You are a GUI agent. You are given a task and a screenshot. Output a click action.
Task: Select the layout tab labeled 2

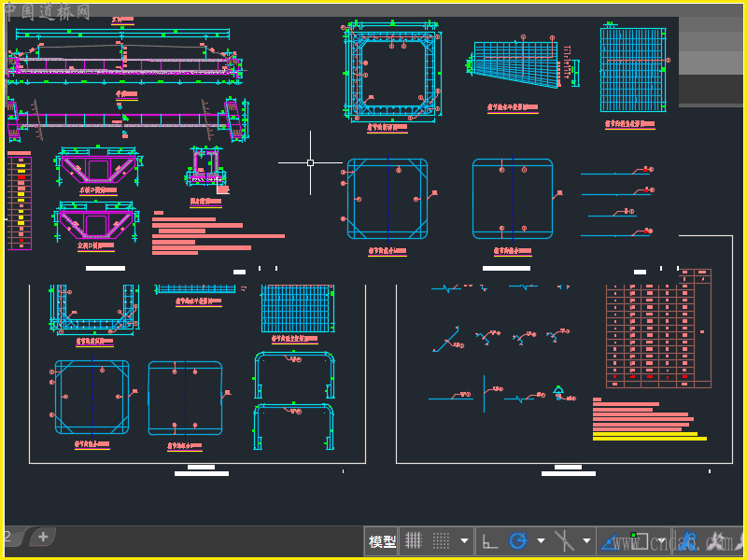[9, 537]
